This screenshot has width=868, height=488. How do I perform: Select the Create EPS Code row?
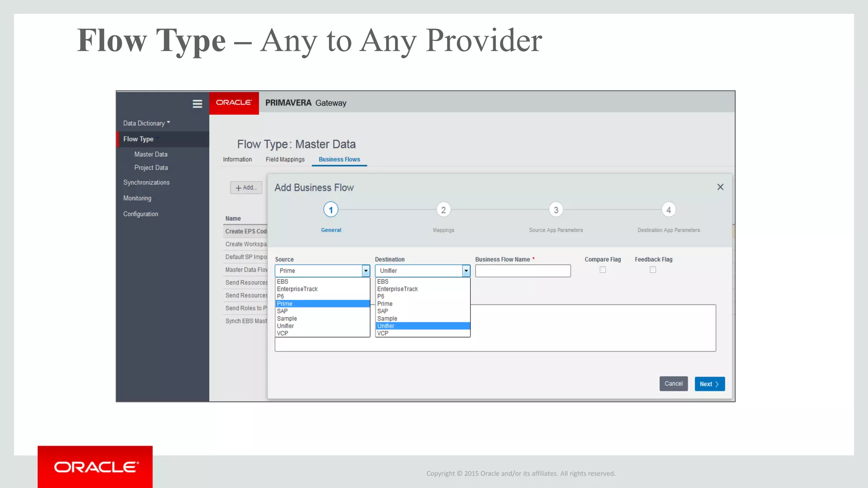245,231
